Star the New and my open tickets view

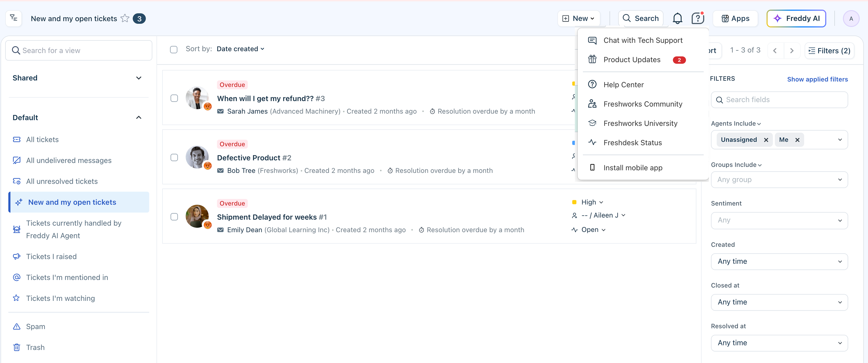click(x=125, y=18)
